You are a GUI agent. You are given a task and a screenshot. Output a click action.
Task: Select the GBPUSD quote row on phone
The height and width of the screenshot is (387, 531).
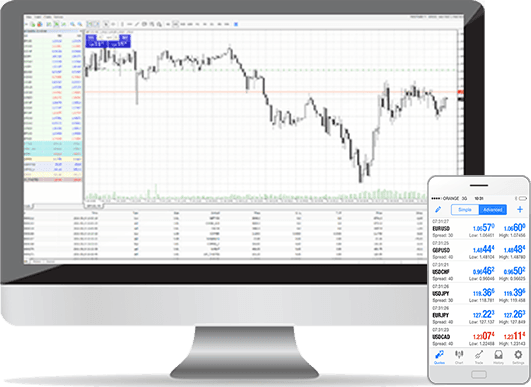tap(479, 250)
